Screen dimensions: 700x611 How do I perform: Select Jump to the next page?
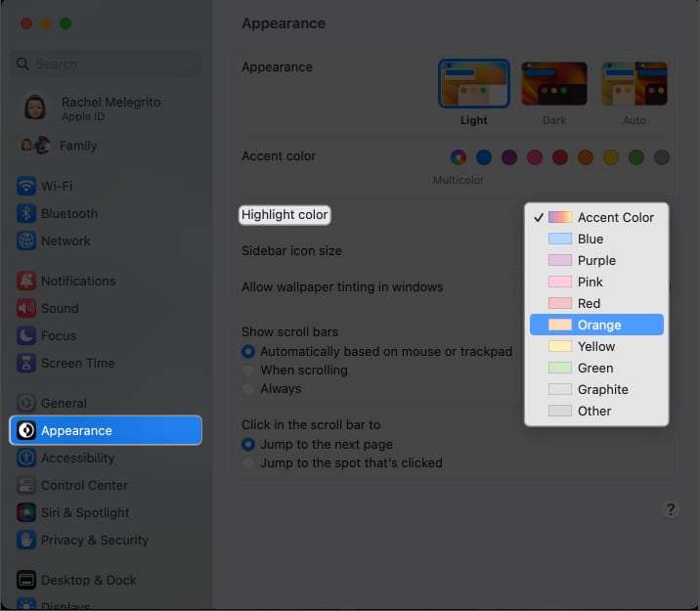click(248, 445)
